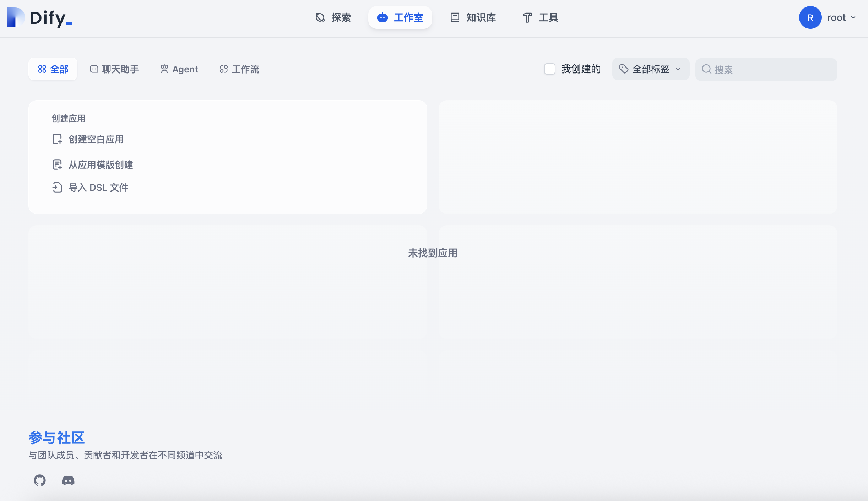The height and width of the screenshot is (501, 868).
Task: Open the GitHub community icon
Action: point(39,480)
